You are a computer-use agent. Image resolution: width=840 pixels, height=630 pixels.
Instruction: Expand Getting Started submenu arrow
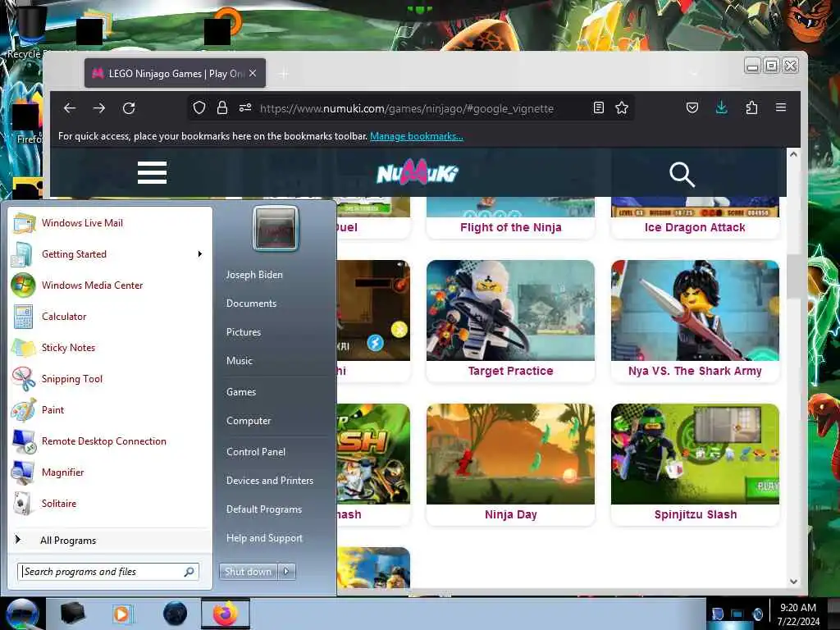[x=200, y=254]
